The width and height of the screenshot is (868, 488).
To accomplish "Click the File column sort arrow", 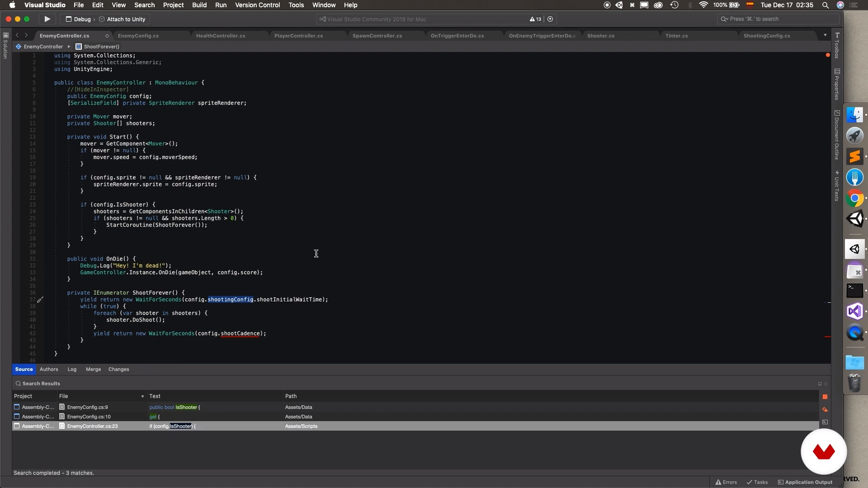I will click(142, 396).
